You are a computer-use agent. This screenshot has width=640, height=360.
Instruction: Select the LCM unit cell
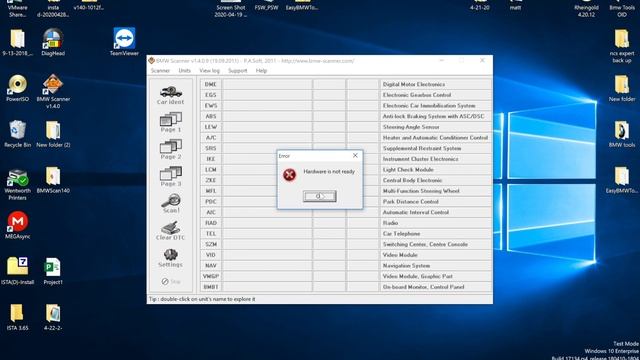click(x=211, y=169)
